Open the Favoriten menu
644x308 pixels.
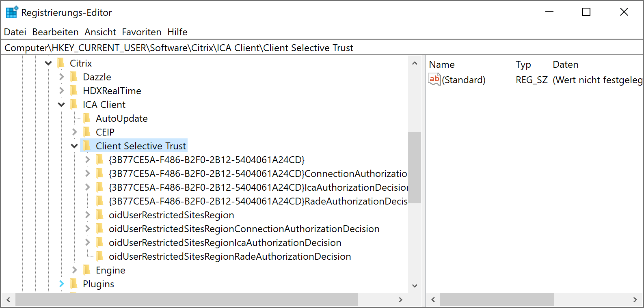pyautogui.click(x=142, y=32)
